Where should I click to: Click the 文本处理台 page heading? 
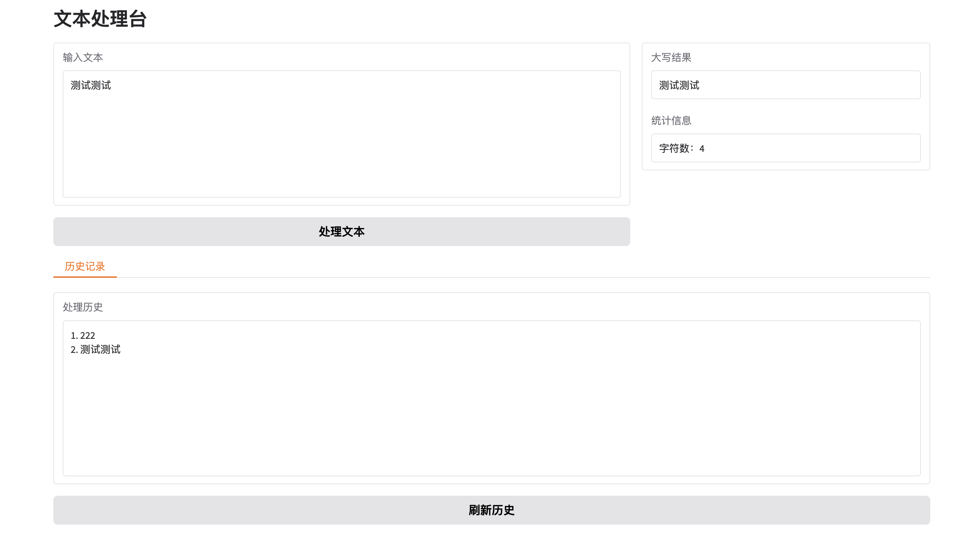[x=100, y=19]
